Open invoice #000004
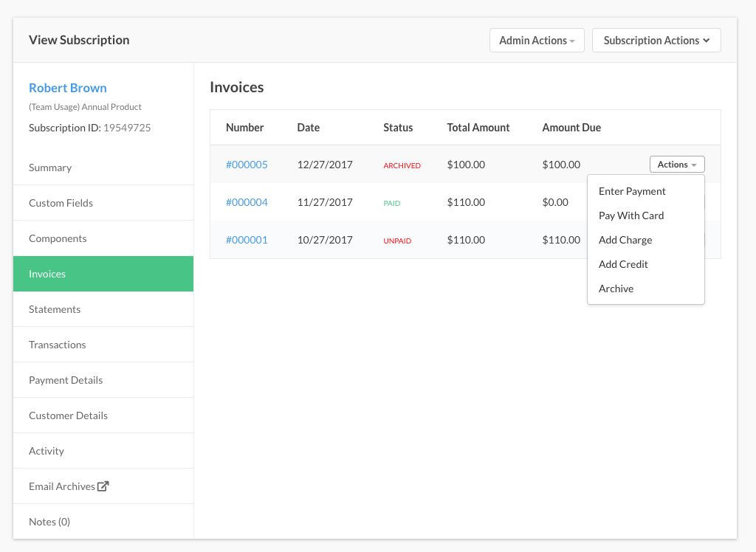 point(247,202)
